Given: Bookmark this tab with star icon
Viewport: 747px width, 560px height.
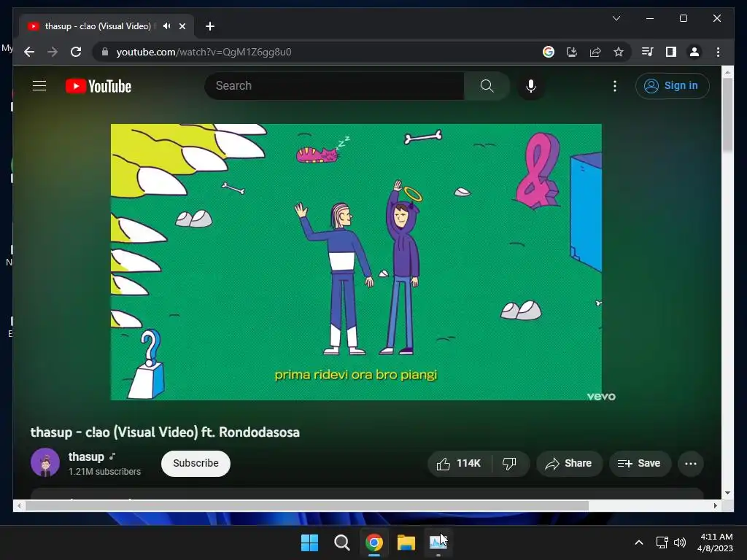Looking at the screenshot, I should pyautogui.click(x=619, y=52).
